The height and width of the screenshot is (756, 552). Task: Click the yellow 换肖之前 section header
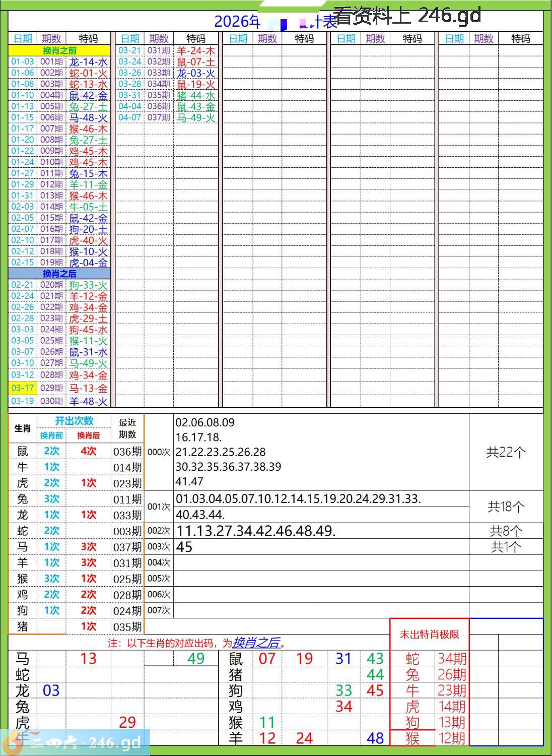[59, 50]
